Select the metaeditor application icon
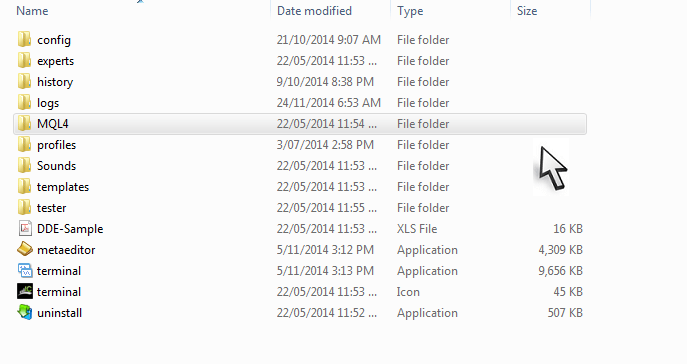687x364 pixels. coord(25,249)
